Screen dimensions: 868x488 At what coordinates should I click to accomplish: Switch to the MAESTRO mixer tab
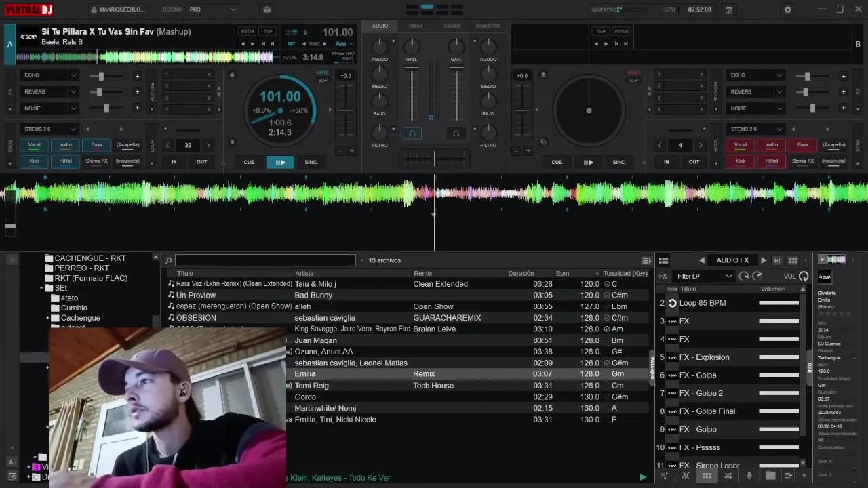(488, 26)
